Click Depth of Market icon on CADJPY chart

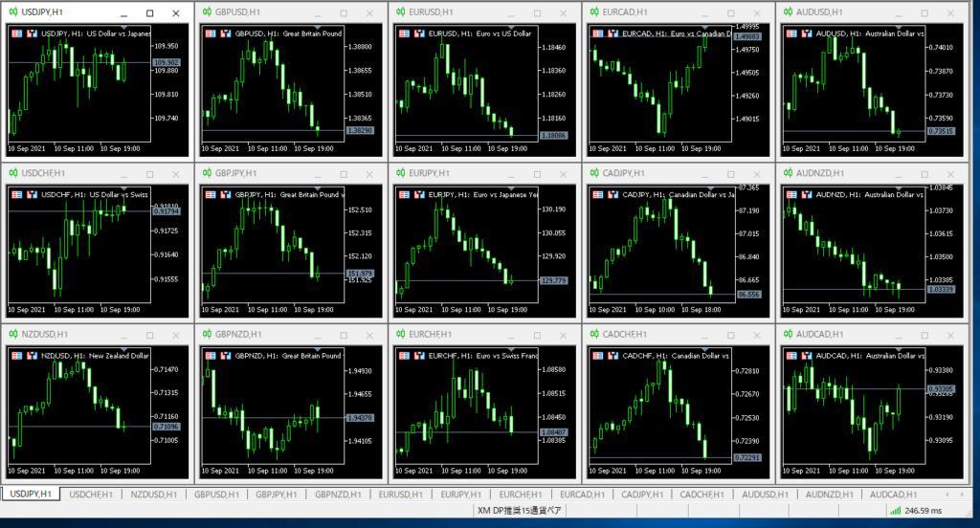(612, 194)
